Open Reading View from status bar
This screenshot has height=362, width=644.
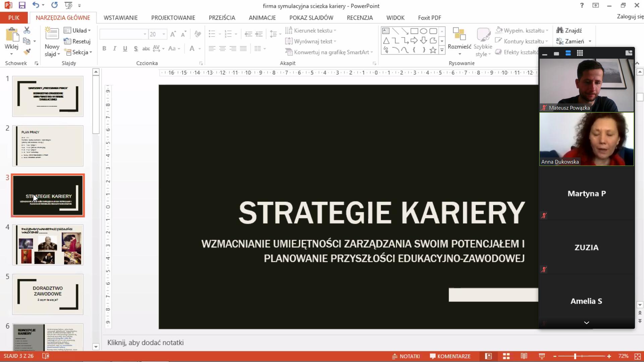tap(524, 356)
